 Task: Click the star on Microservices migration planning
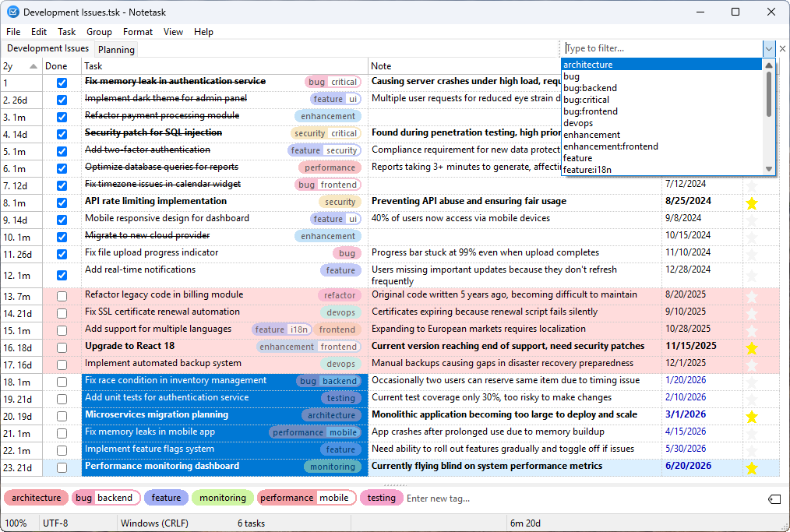(751, 414)
